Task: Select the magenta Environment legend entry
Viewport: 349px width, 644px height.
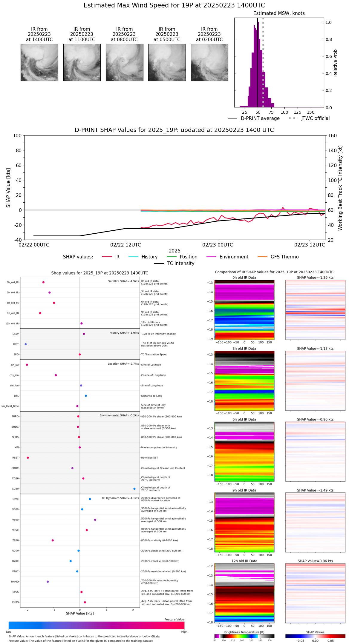Action: coord(211,257)
